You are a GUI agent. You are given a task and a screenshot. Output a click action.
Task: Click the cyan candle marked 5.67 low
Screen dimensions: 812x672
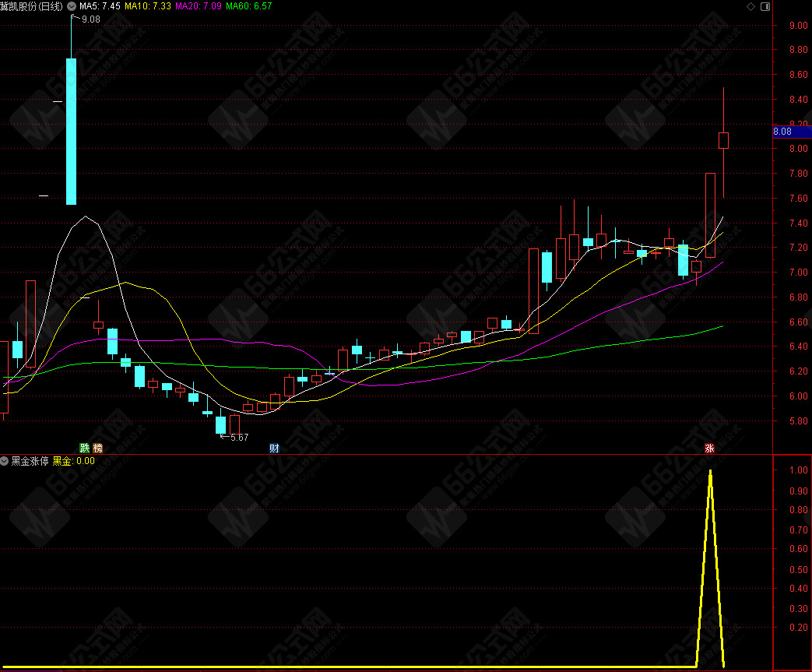(220, 425)
